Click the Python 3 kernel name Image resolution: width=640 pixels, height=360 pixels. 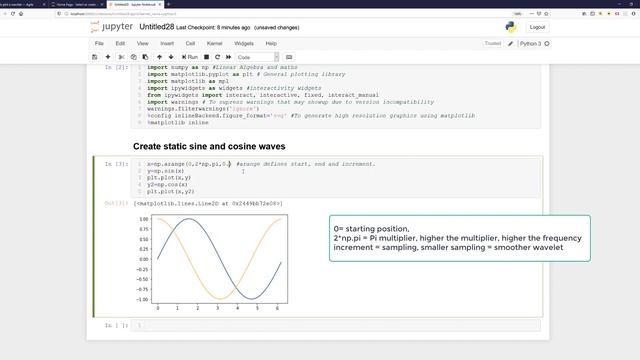(x=530, y=43)
